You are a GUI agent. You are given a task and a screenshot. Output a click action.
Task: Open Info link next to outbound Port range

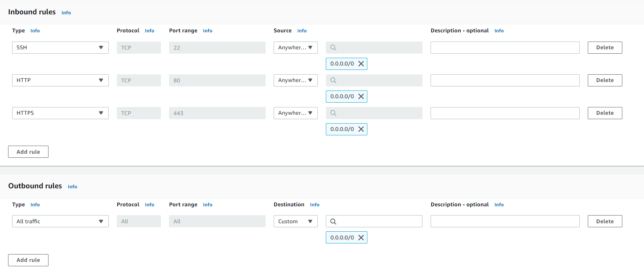208,204
